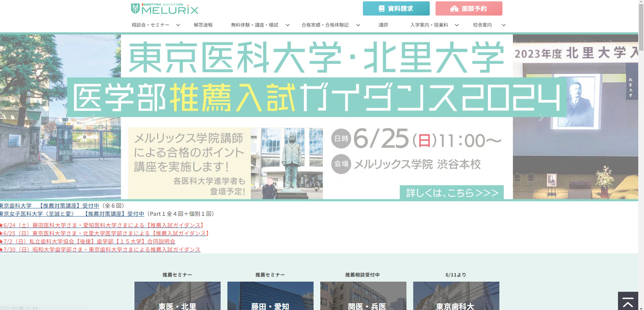Image resolution: width=644 pixels, height=310 pixels.
Task: Go to next carousel slide arrow
Action: 541,117
